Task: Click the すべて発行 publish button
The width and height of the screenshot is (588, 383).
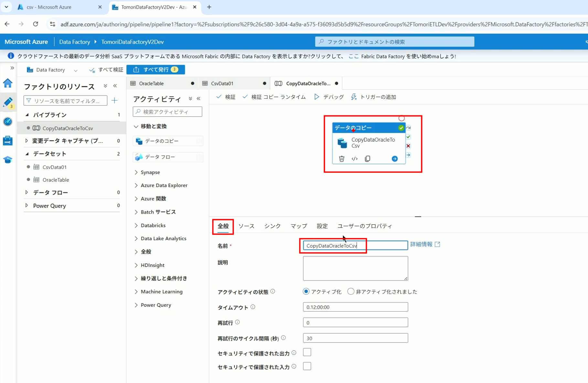Action: click(156, 69)
